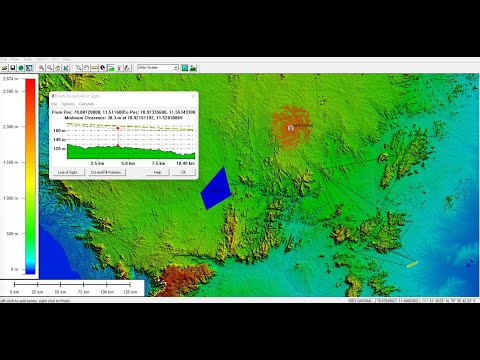Open the 3D View toolbar icon
Image resolution: width=480 pixels, height=360 pixels.
tap(193, 68)
